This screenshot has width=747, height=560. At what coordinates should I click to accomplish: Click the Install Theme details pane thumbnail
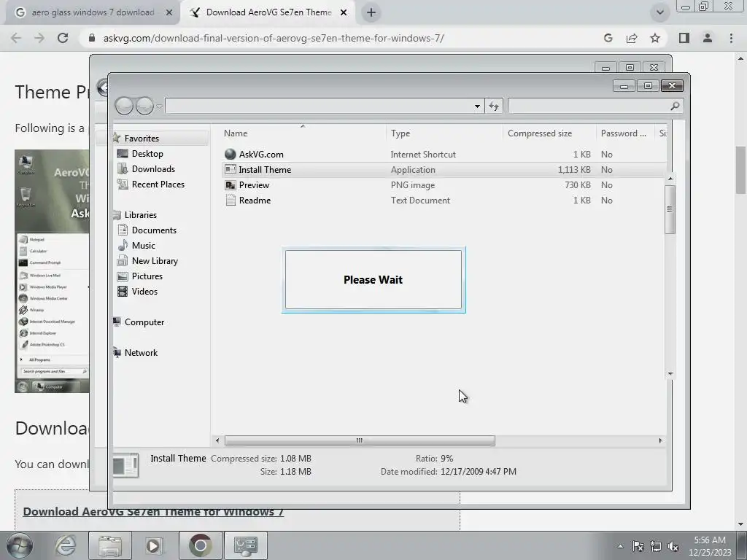[x=125, y=465]
